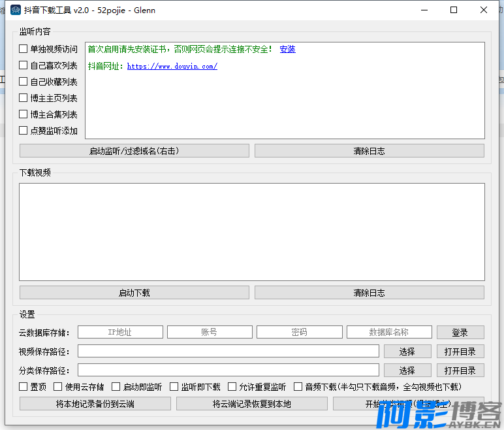Click the app icon in the title bar
The image size is (504, 430).
16,10
